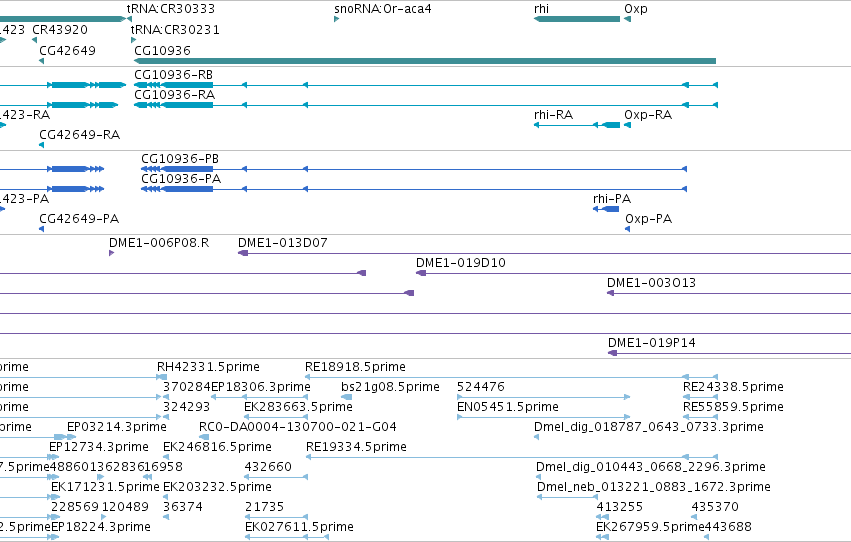
Task: Select the tRNA:CR30231 label
Action: coord(175,30)
